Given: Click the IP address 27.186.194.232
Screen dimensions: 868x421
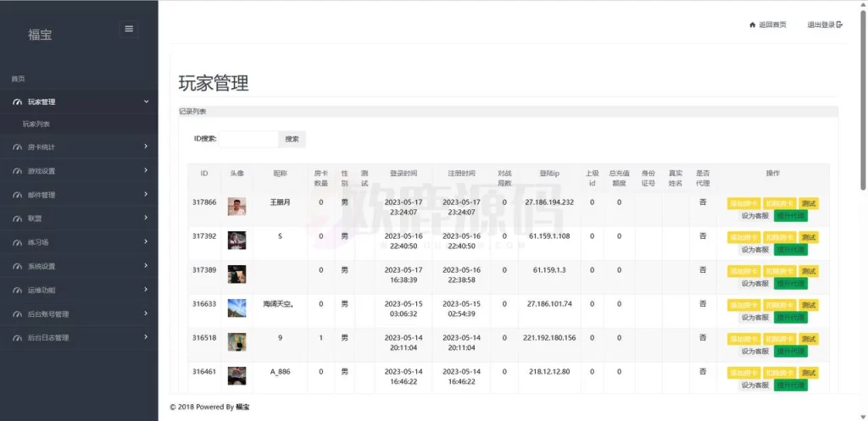Looking at the screenshot, I should tap(549, 202).
